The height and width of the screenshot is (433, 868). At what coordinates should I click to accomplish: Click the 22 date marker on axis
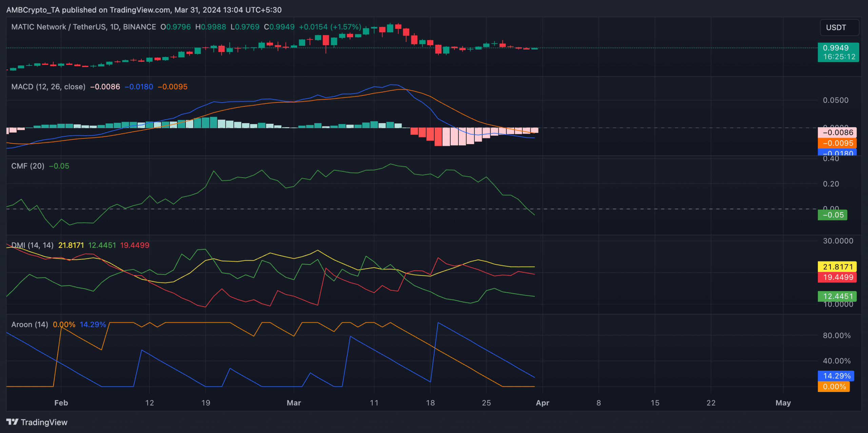pos(711,403)
